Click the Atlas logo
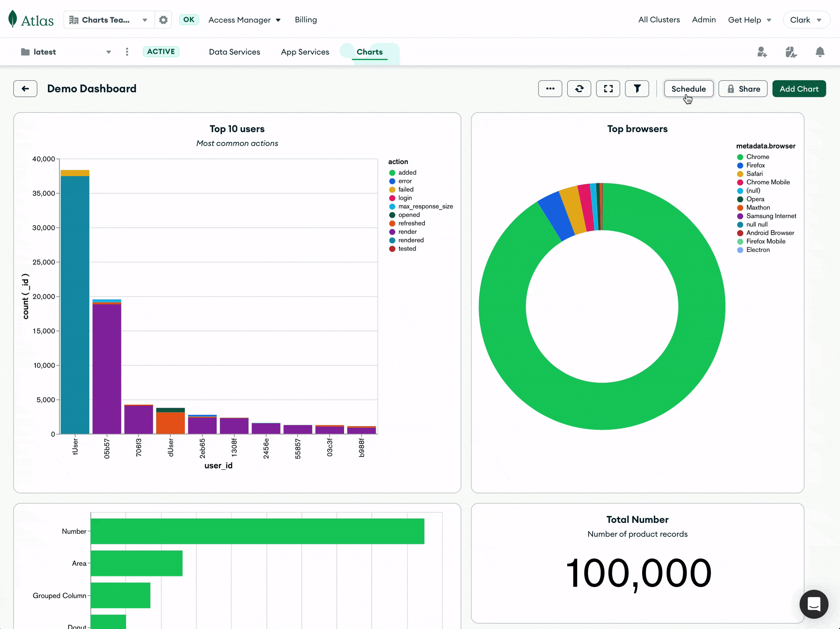840x629 pixels. point(31,20)
